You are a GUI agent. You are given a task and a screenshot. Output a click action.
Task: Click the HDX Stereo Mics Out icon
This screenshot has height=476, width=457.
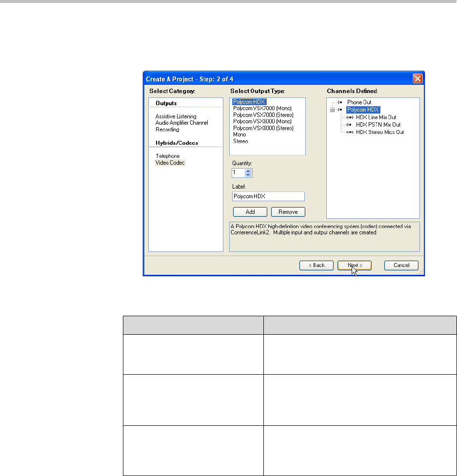tap(349, 132)
